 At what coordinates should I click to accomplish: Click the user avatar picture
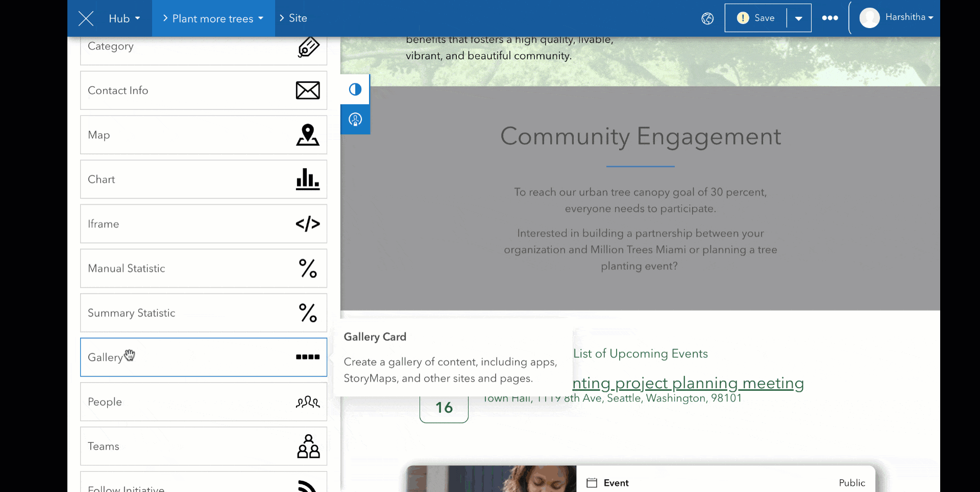click(869, 18)
